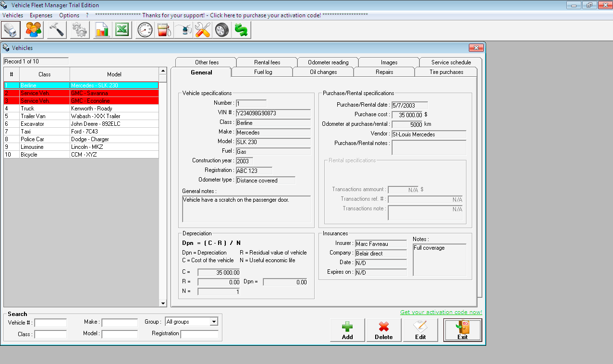Click the Add button to create a vehicle
This screenshot has height=364, width=613.
tap(347, 330)
